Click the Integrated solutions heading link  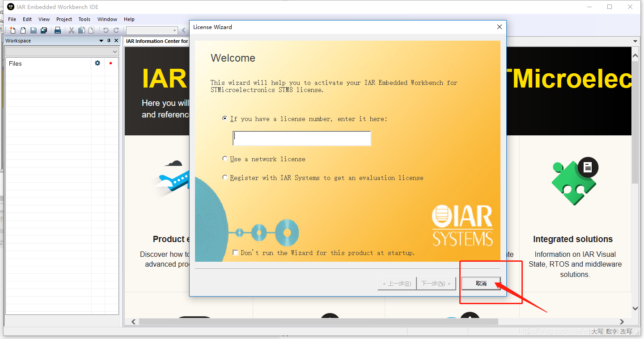click(573, 239)
